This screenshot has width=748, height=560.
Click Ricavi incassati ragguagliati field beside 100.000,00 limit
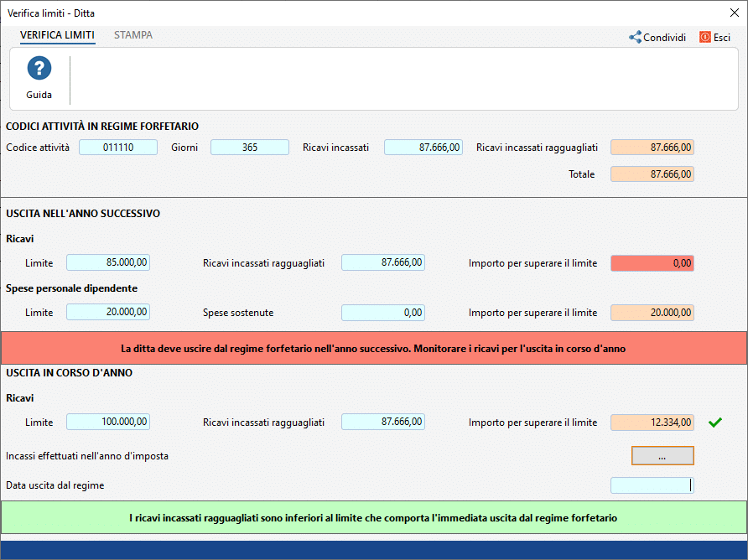point(383,422)
